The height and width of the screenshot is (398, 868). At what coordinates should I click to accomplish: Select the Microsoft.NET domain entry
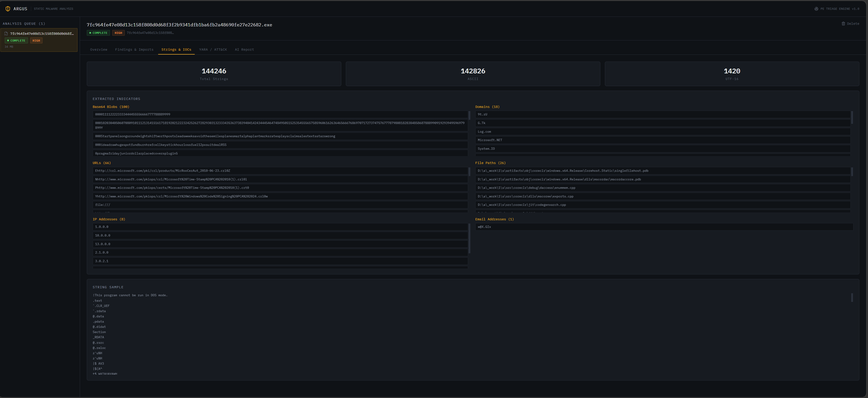point(663,140)
